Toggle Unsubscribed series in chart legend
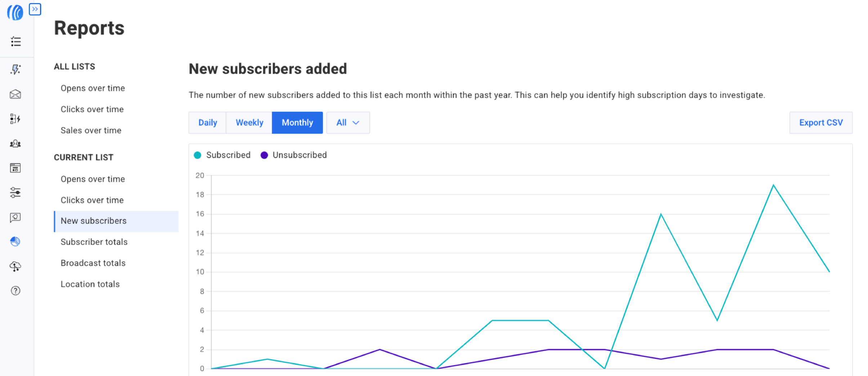This screenshot has width=868, height=376. tap(293, 155)
